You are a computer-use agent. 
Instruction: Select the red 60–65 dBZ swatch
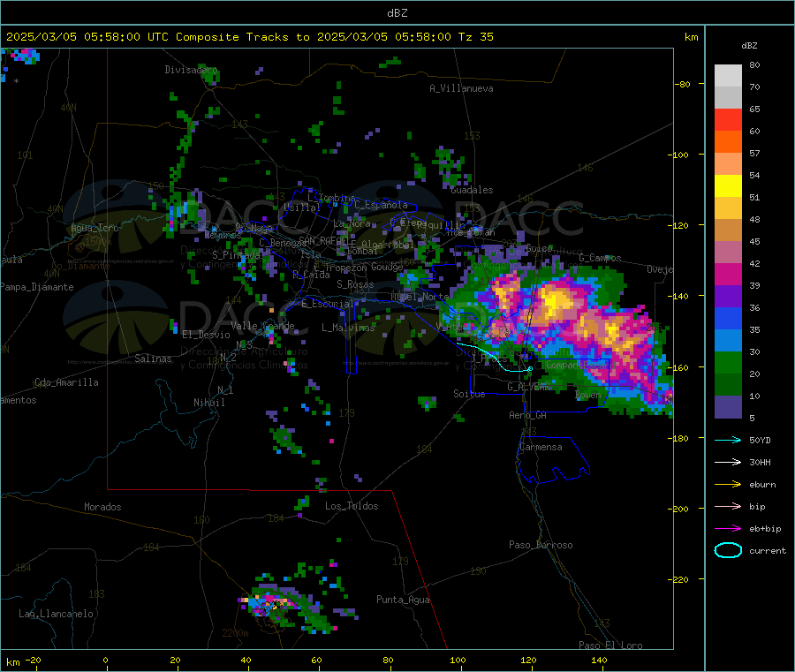point(728,119)
